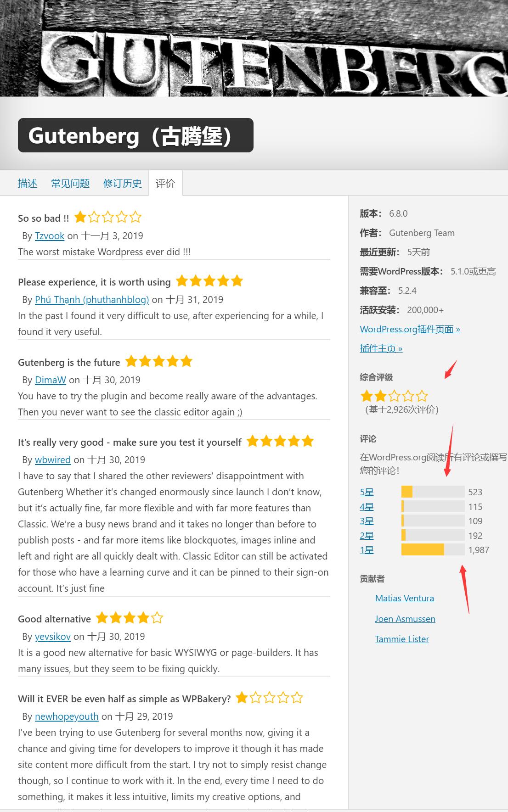Click the 3星 rating progress bar
The image size is (508, 812).
pos(433,521)
